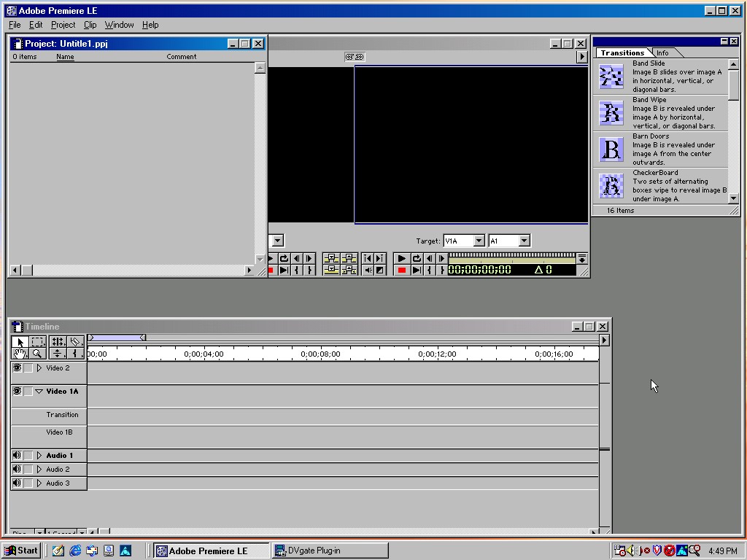Select the Hand tool in Timeline
This screenshot has height=560, width=747.
[20, 354]
